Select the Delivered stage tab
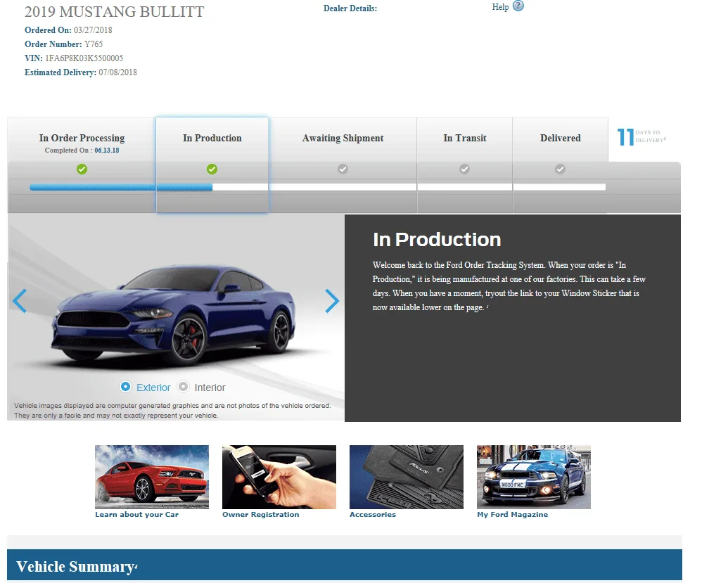 [x=561, y=139]
